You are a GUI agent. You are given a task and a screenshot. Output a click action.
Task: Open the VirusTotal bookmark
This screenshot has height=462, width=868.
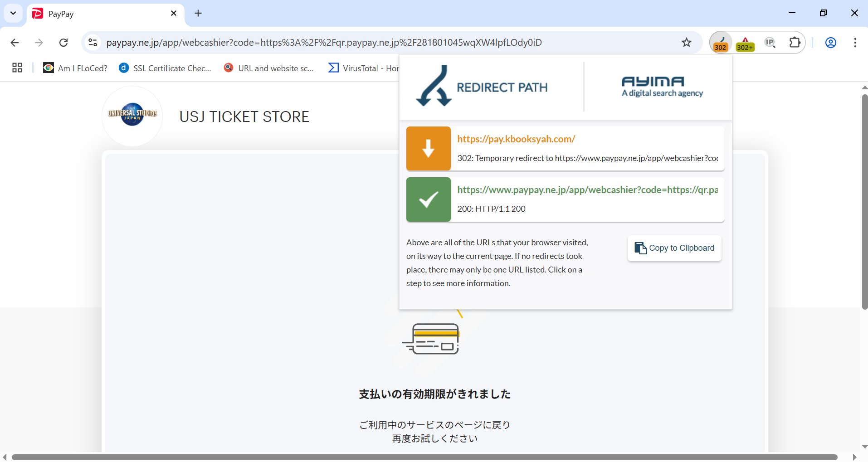coord(363,68)
